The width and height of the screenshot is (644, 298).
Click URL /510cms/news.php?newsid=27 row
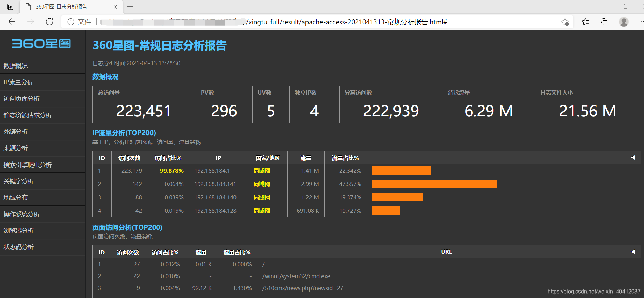click(x=303, y=288)
